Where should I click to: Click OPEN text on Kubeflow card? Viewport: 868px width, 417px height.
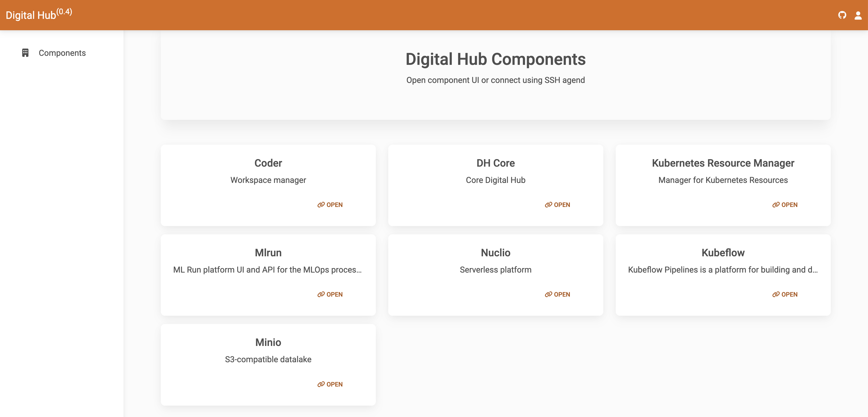789,294
